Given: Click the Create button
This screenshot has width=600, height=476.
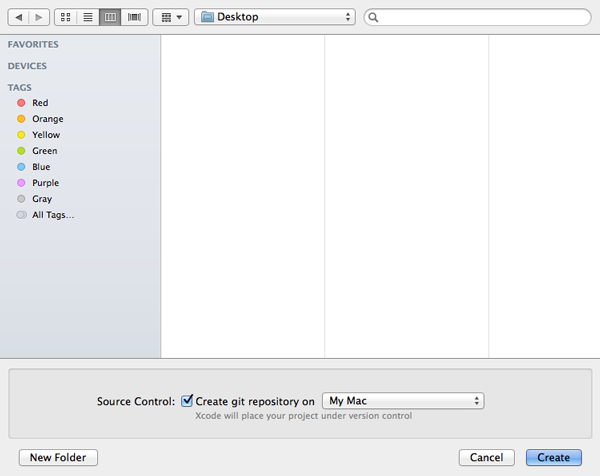Looking at the screenshot, I should click(x=553, y=458).
